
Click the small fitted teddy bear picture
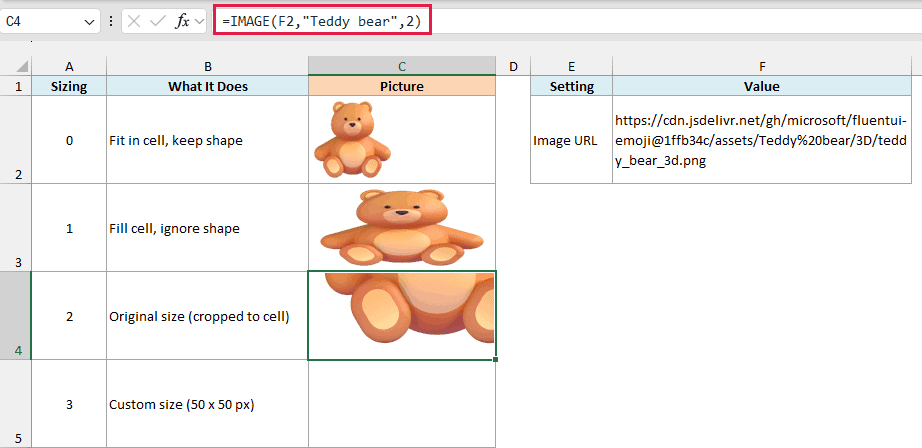click(x=352, y=139)
